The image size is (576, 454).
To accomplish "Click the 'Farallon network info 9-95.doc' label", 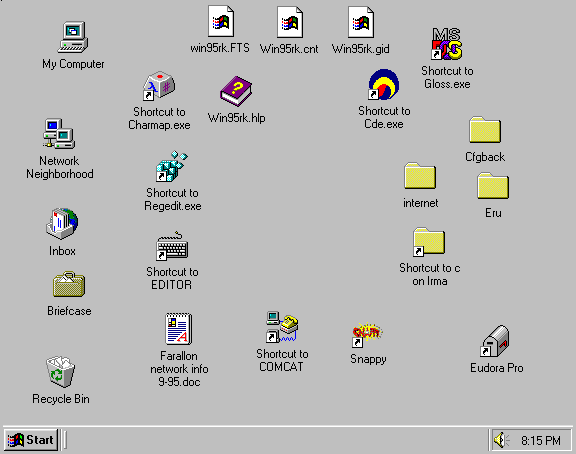I will (179, 369).
